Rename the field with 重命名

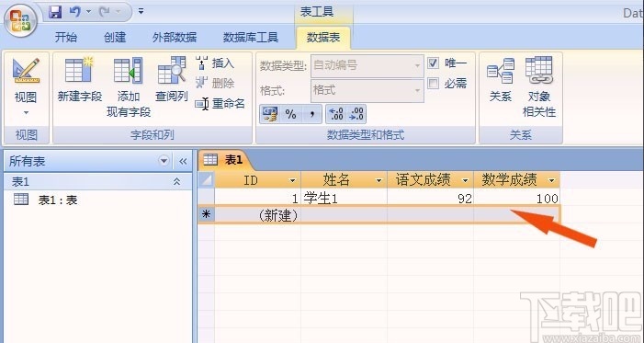[x=220, y=103]
